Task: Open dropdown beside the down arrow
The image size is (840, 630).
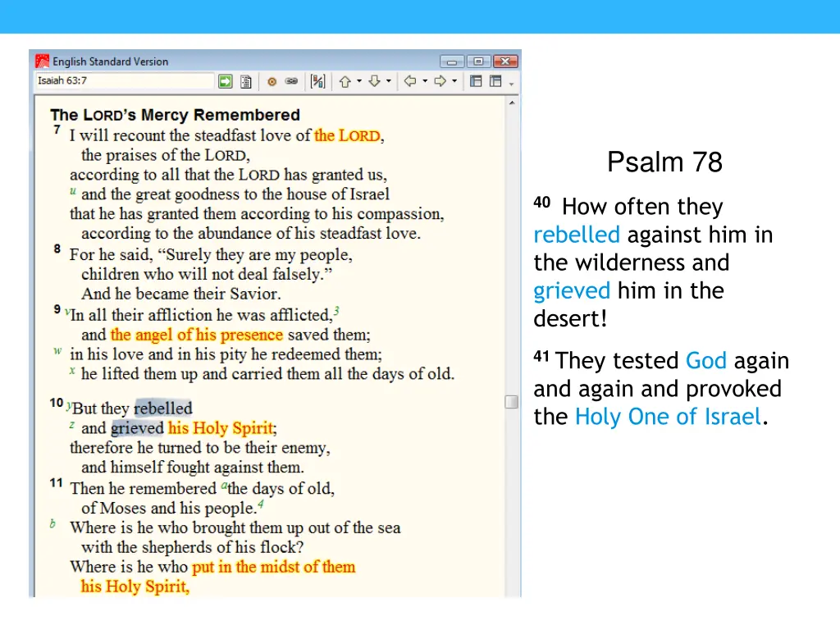Action: 389,81
